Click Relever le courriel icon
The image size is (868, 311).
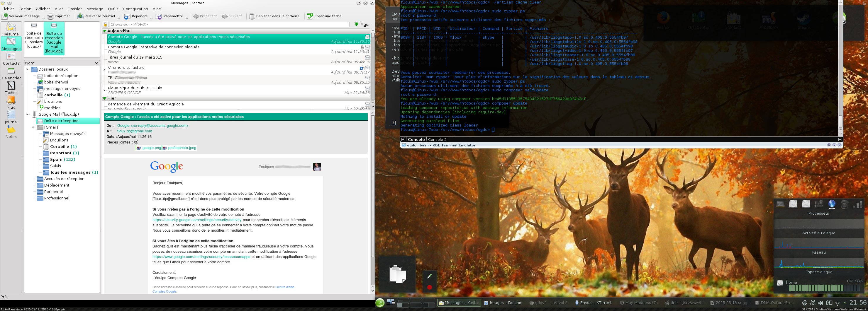pyautogui.click(x=80, y=16)
